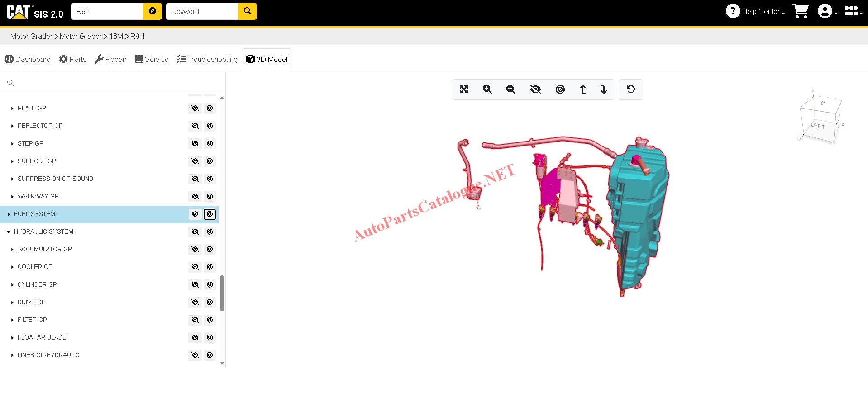
Task: Show the CYLINDER GP group
Action: 195,285
